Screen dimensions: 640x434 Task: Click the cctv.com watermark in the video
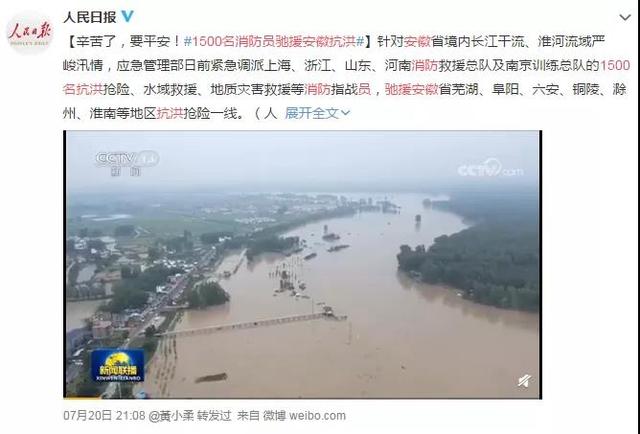(x=491, y=168)
